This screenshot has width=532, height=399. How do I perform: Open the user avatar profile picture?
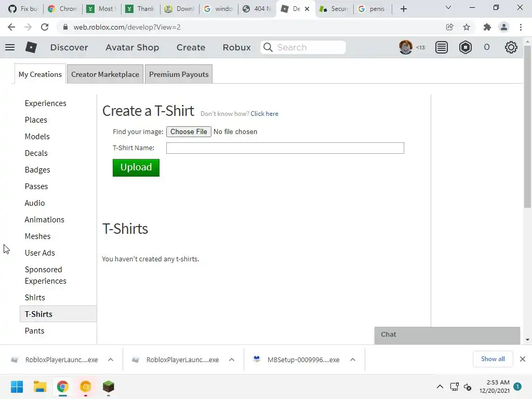405,47
